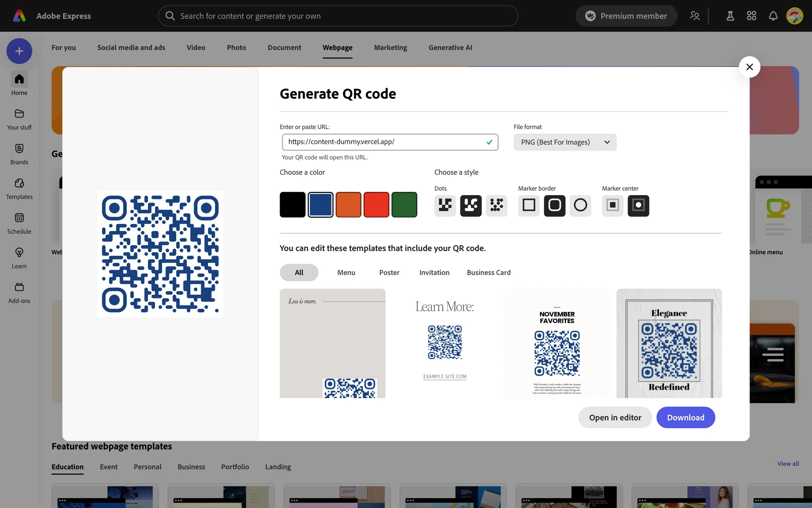Filter templates by Business Card
Image resolution: width=812 pixels, height=508 pixels.
[x=488, y=273]
